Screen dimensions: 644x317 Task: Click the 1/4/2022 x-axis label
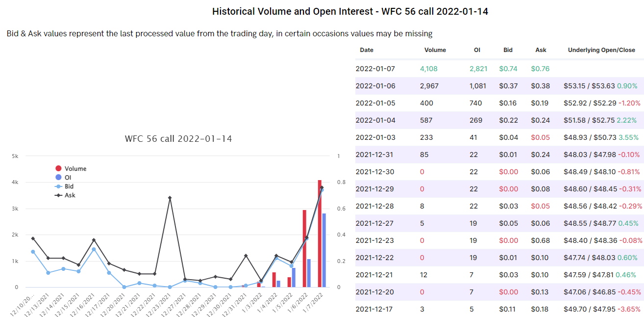268,303
